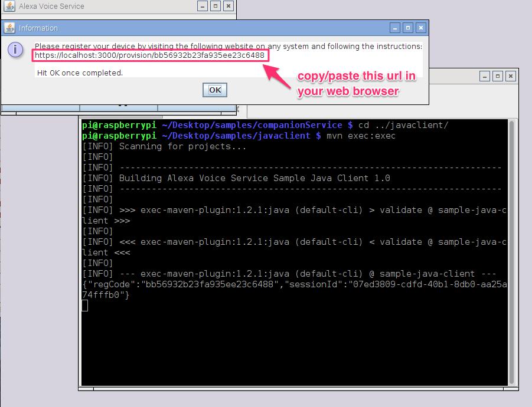Minimize the terminal window
This screenshot has height=407, width=532.
pos(485,76)
